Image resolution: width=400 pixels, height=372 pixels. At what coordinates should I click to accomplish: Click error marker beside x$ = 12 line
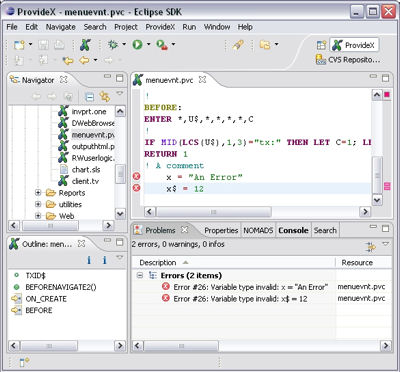click(136, 188)
